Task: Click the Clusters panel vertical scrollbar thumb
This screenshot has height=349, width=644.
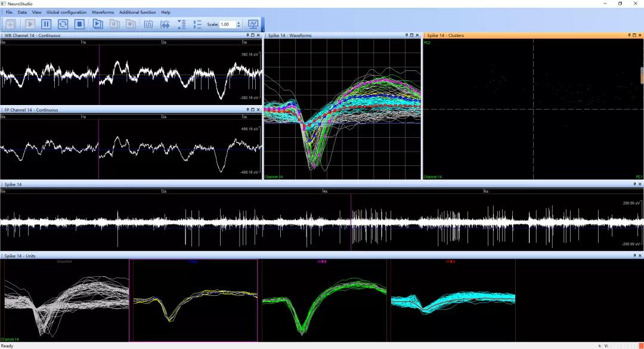Action: click(x=642, y=76)
